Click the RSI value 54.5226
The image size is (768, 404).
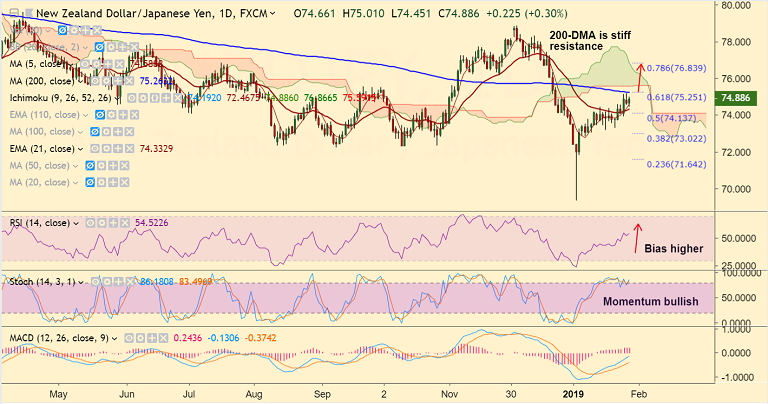point(151,223)
